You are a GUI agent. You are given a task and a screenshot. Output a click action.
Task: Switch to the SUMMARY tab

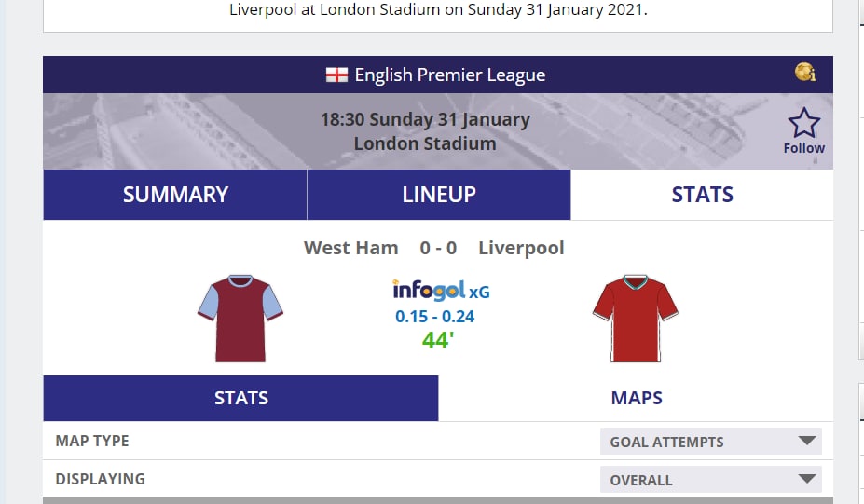[x=175, y=195]
